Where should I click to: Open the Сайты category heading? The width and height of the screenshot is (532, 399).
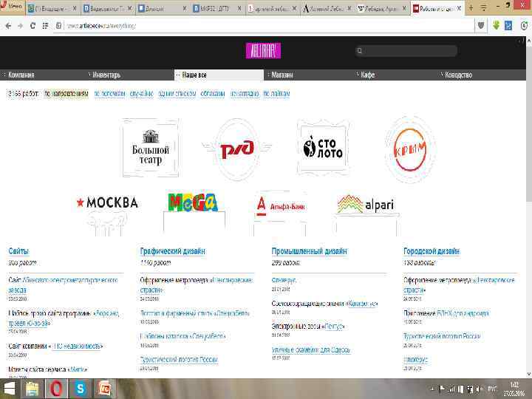coord(18,251)
